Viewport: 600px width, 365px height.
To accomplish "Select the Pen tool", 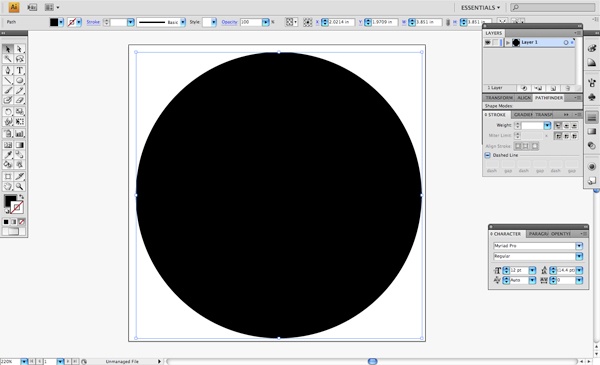I will tap(8, 70).
